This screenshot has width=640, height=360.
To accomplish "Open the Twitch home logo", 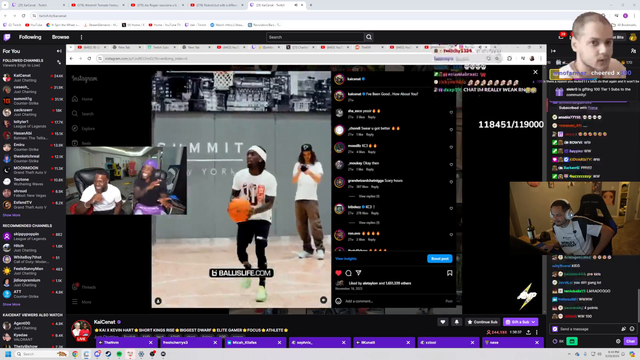I will pos(7,37).
